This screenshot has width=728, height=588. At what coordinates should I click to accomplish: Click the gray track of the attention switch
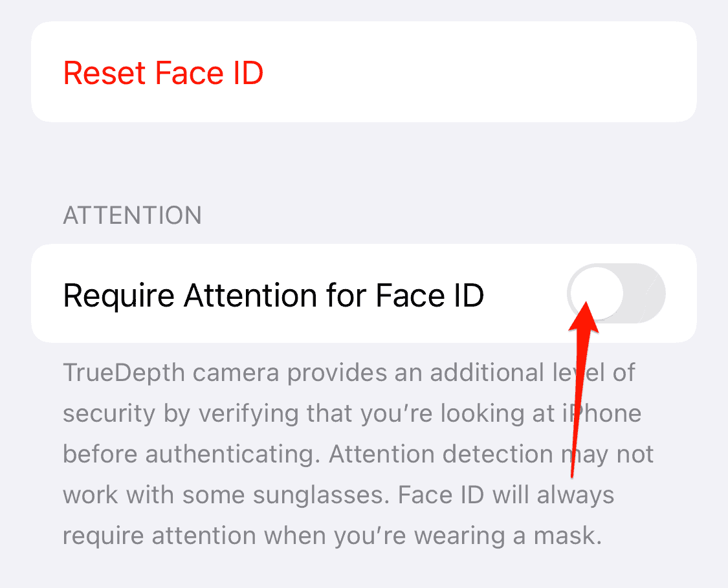(645, 293)
